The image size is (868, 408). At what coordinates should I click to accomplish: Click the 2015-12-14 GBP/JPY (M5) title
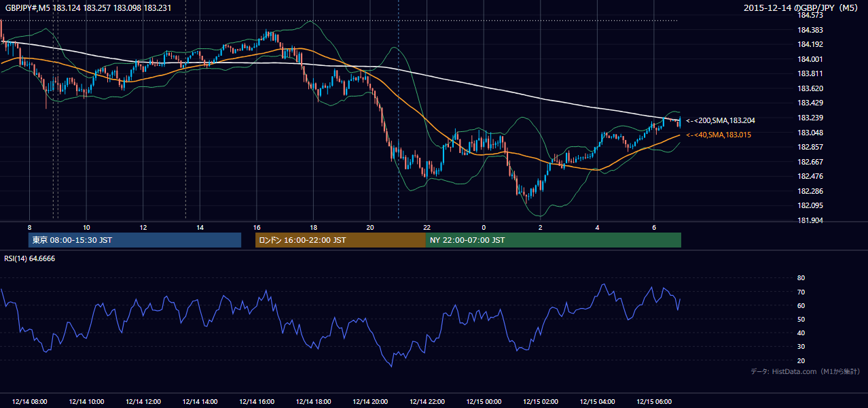[x=801, y=8]
